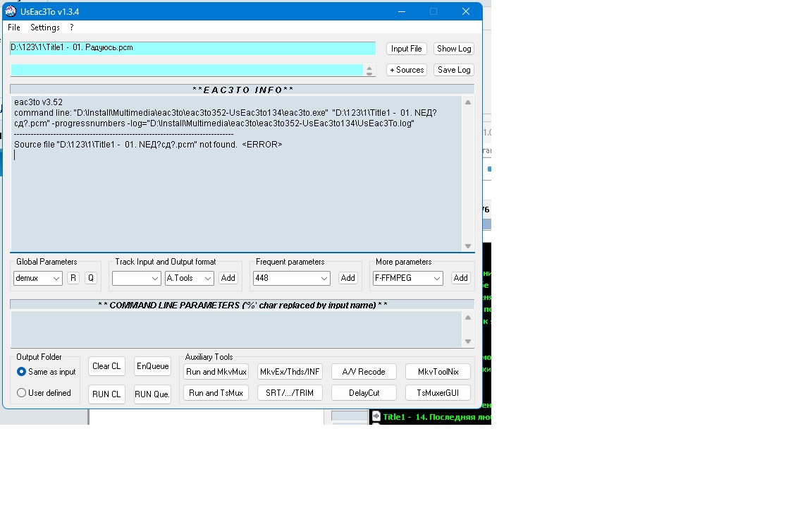The width and height of the screenshot is (812, 508).
Task: Click the R button next to demux
Action: (x=73, y=278)
